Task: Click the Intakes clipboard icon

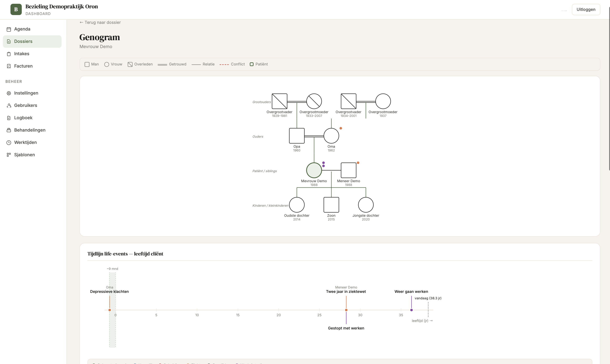Action: point(9,54)
